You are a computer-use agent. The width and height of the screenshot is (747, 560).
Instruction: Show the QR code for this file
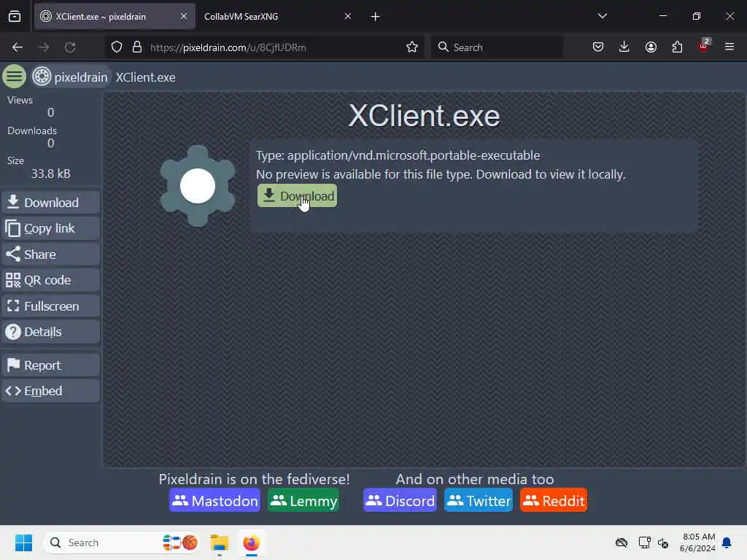[50, 280]
